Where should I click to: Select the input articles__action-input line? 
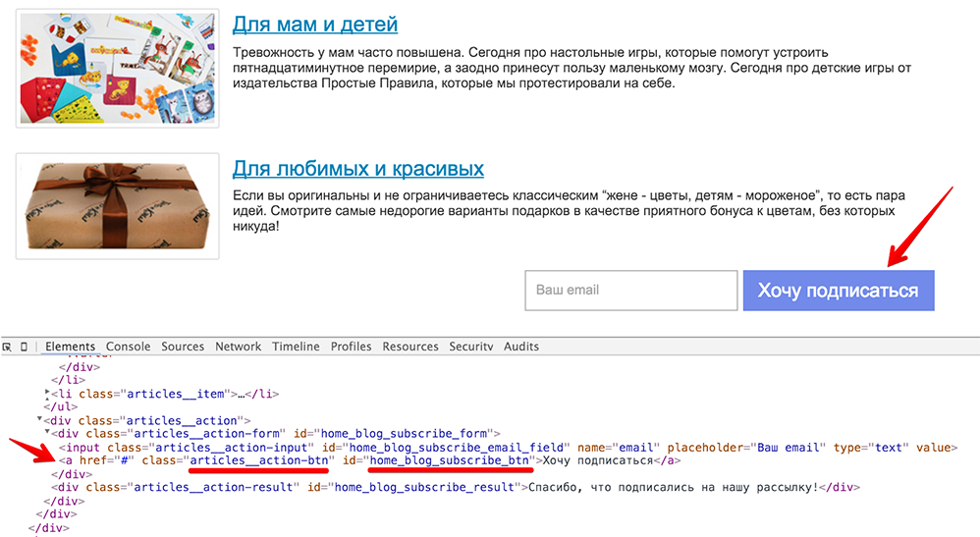tap(508, 448)
